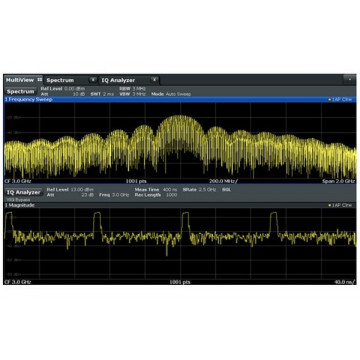Viewport: 360px width, 360px height.
Task: Close the Spectrum tab
Action: point(93,80)
